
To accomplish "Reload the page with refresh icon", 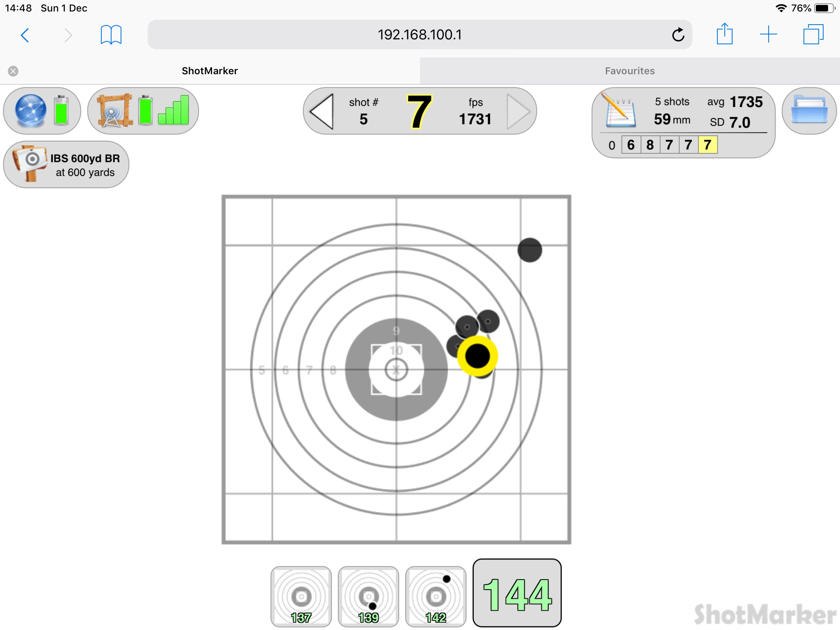I will pyautogui.click(x=678, y=35).
